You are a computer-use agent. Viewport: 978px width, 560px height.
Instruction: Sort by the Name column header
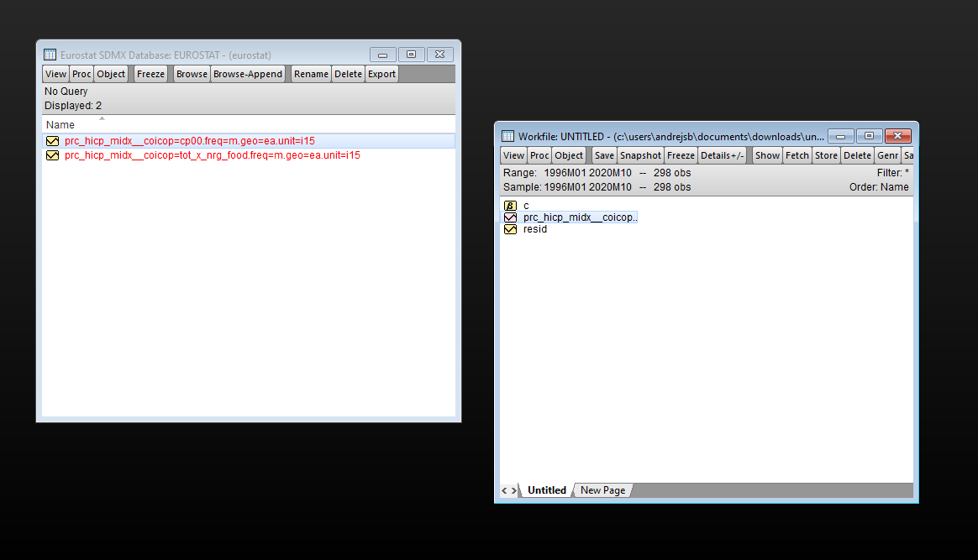[x=60, y=125]
